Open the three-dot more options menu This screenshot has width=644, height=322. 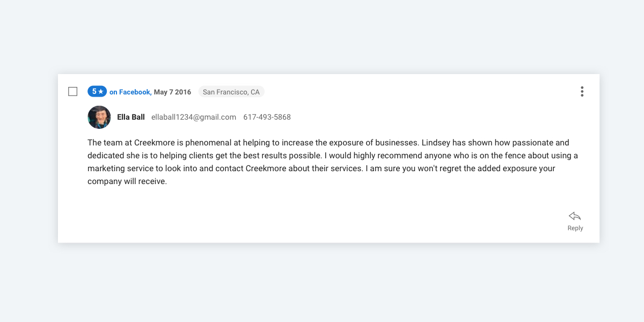582,92
